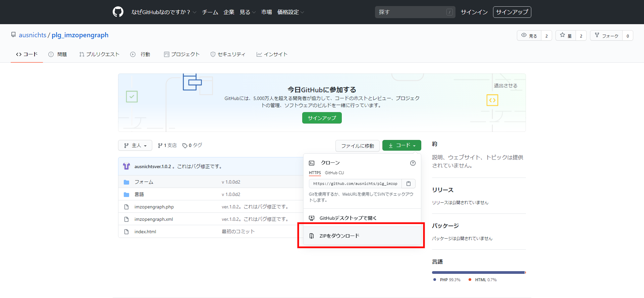The height and width of the screenshot is (298, 644).
Task: Click the フォーム folder icon
Action: coord(126,182)
